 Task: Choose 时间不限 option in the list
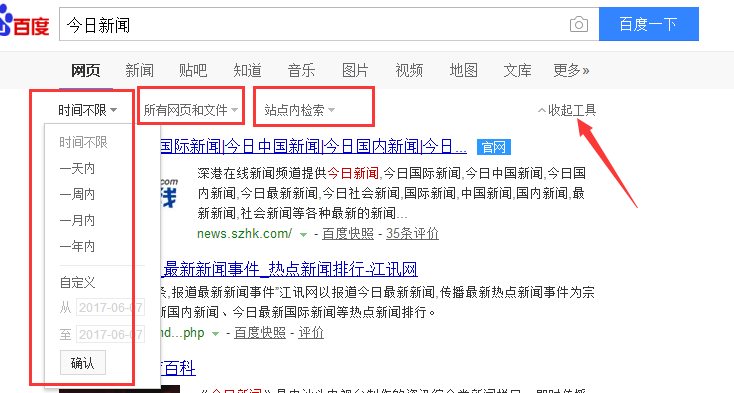[x=83, y=142]
